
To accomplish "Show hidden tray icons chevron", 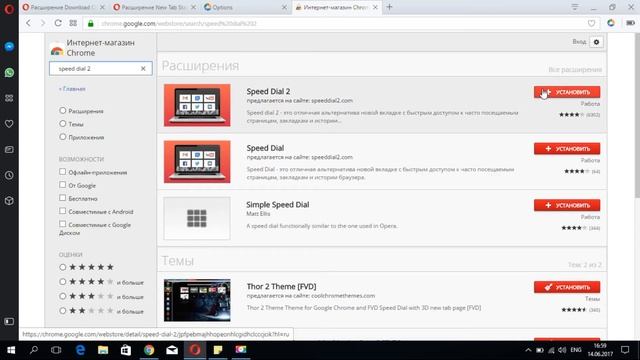I will pyautogui.click(x=528, y=350).
